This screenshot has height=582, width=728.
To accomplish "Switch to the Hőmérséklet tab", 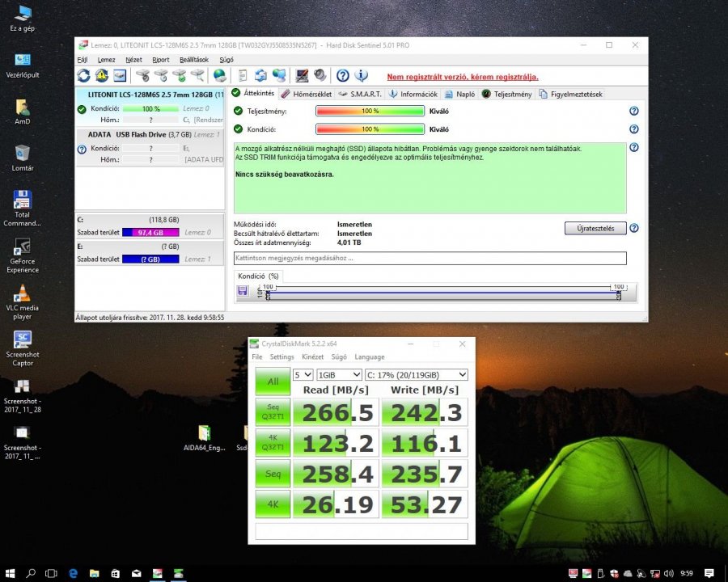I will click(307, 94).
